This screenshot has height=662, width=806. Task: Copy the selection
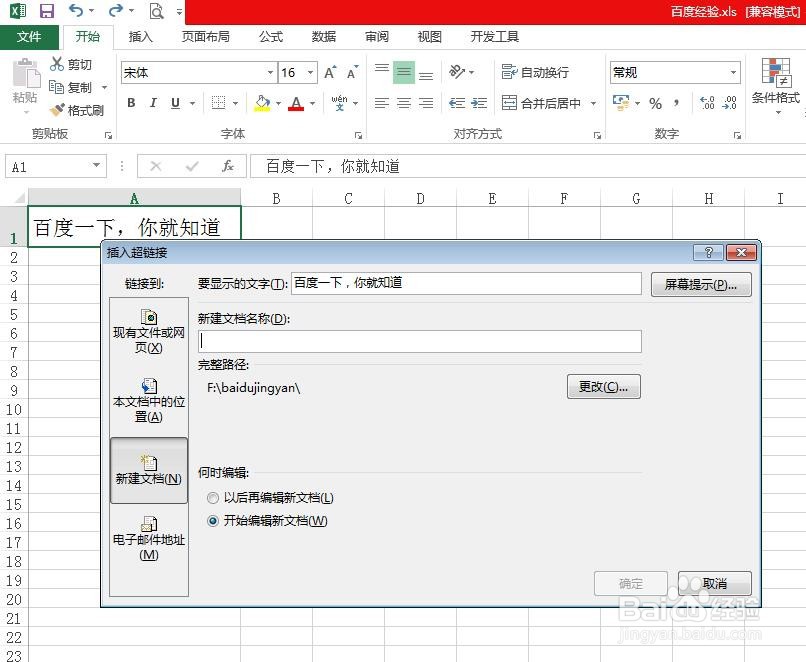pyautogui.click(x=70, y=87)
